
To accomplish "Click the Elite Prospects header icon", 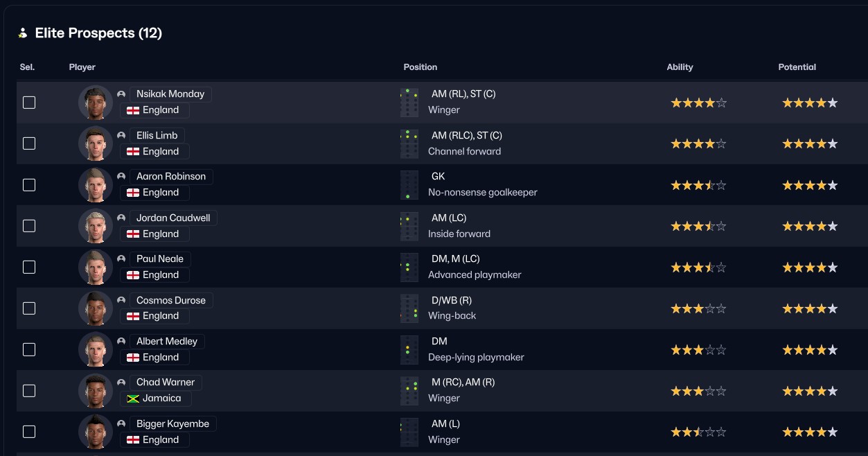I will click(23, 33).
